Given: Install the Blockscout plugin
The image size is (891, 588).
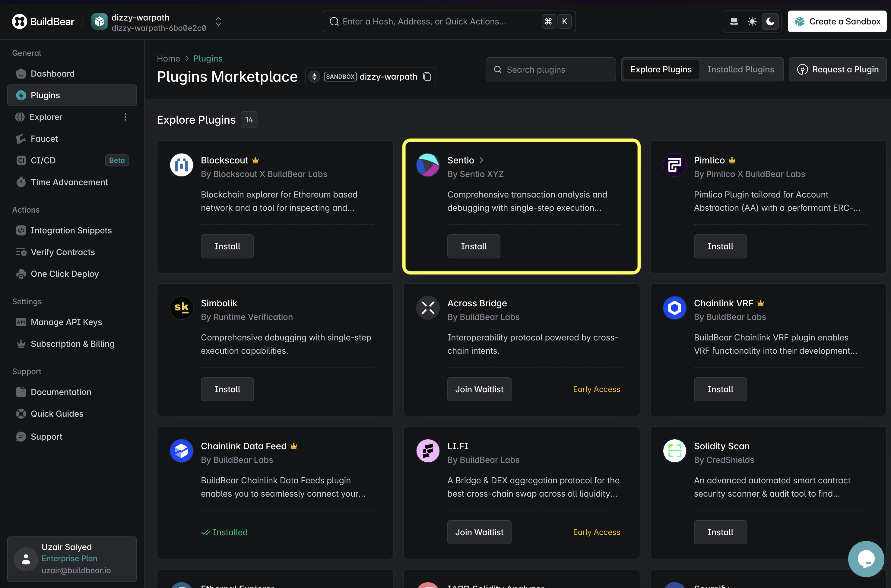Looking at the screenshot, I should tap(227, 246).
